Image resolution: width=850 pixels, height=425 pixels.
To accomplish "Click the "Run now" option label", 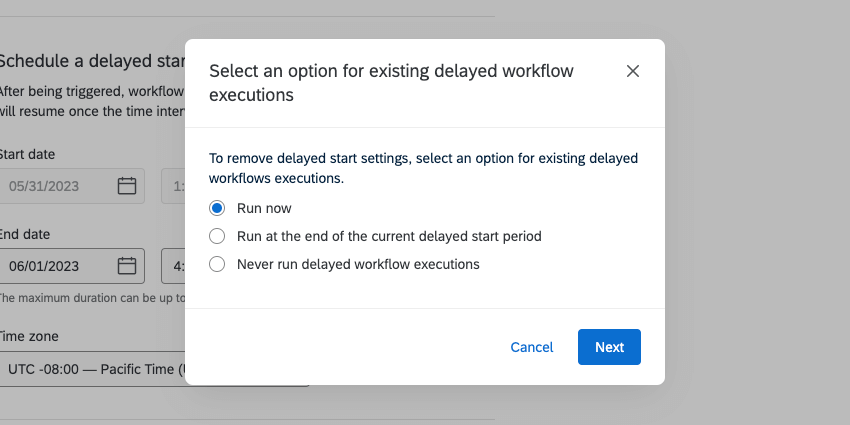I will (x=264, y=208).
